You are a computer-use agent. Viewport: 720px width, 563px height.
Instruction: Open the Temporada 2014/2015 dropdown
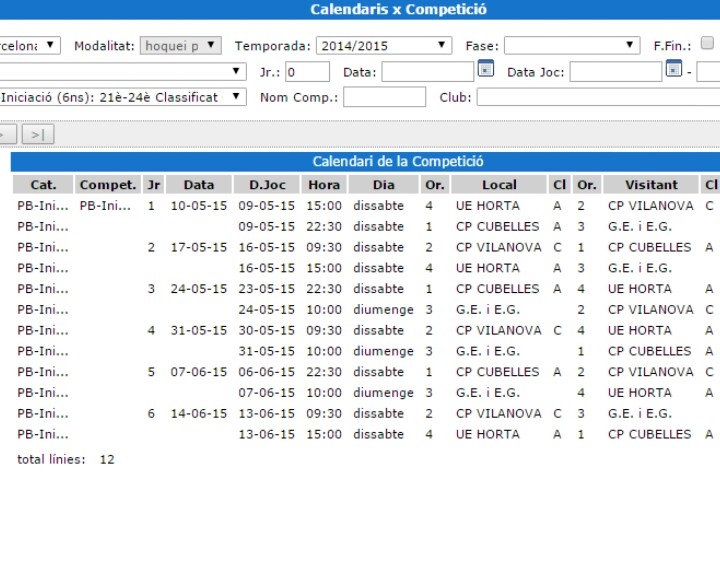[385, 45]
